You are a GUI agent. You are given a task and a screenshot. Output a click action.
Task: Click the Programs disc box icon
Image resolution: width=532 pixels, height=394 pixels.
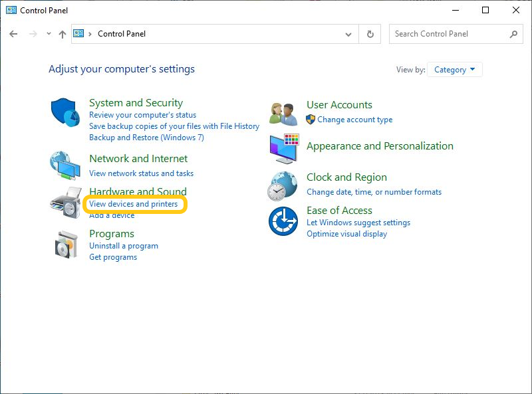66,245
